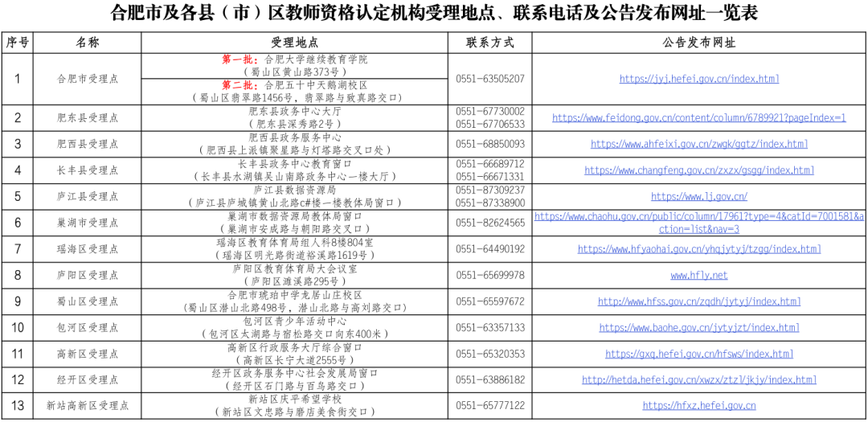Click the hetda.hefei.gov.cn link for 经开区
Screen dimensions: 868x422
tap(699, 380)
